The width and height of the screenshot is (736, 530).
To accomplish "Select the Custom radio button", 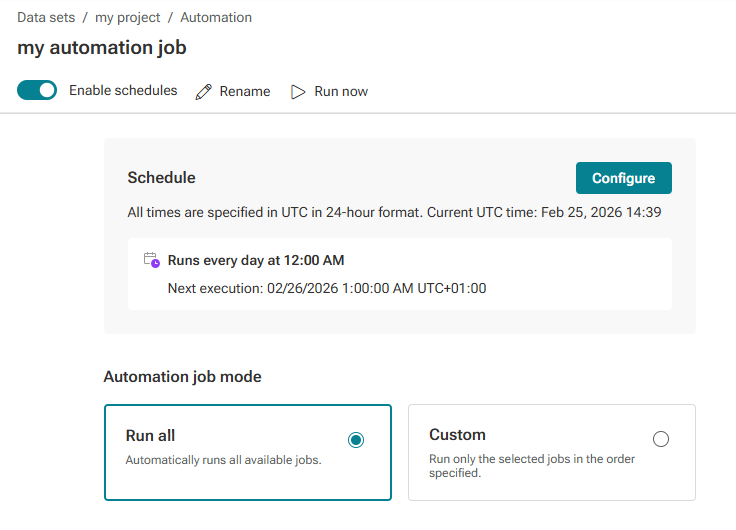I will 660,439.
